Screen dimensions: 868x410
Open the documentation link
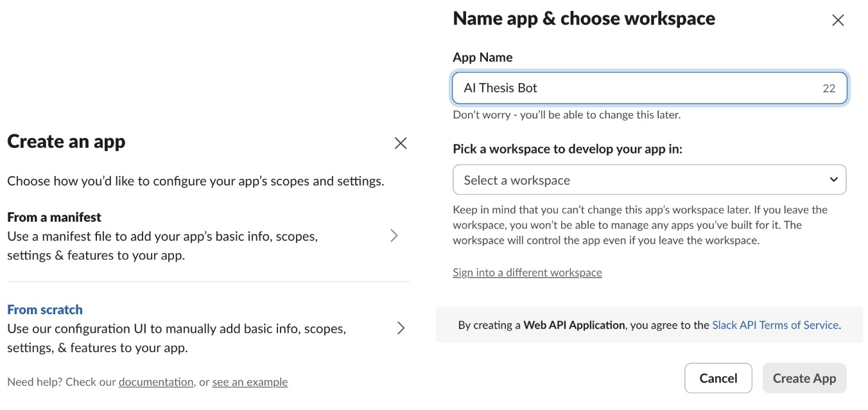pos(156,382)
